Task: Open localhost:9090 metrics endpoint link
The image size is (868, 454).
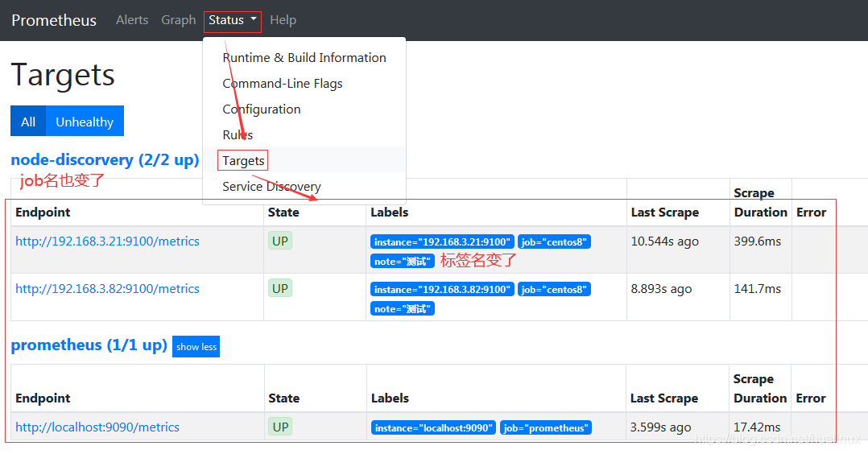Action: click(x=97, y=427)
